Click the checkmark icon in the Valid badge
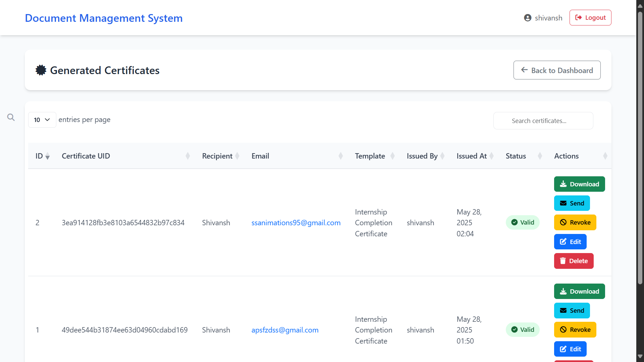644x362 pixels. (x=514, y=222)
